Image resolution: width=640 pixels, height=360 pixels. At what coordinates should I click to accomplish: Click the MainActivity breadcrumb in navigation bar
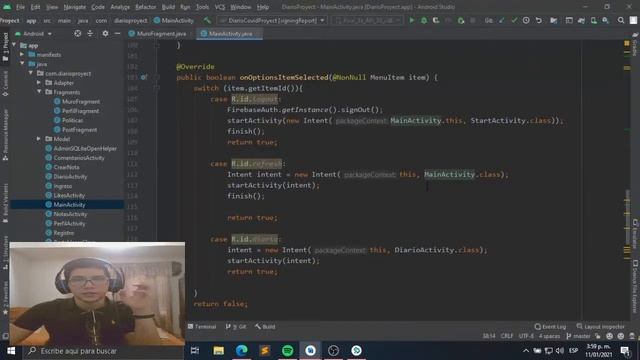(x=174, y=20)
